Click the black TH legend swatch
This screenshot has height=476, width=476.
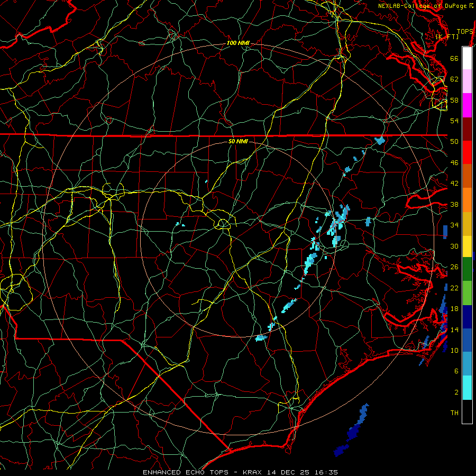click(467, 411)
